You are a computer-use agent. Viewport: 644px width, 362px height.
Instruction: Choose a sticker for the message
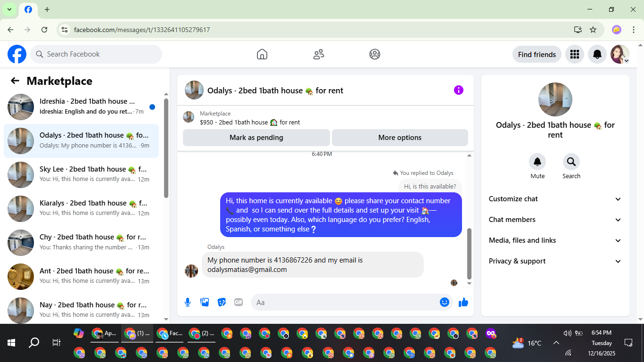(x=222, y=302)
